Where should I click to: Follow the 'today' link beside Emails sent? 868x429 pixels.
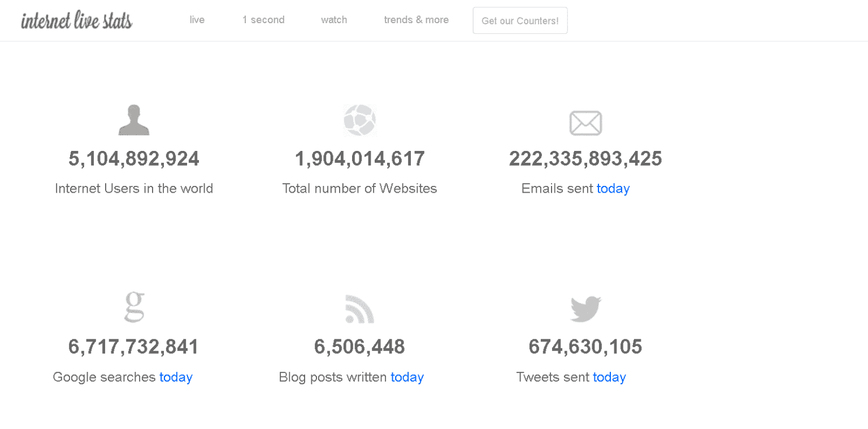tap(613, 188)
